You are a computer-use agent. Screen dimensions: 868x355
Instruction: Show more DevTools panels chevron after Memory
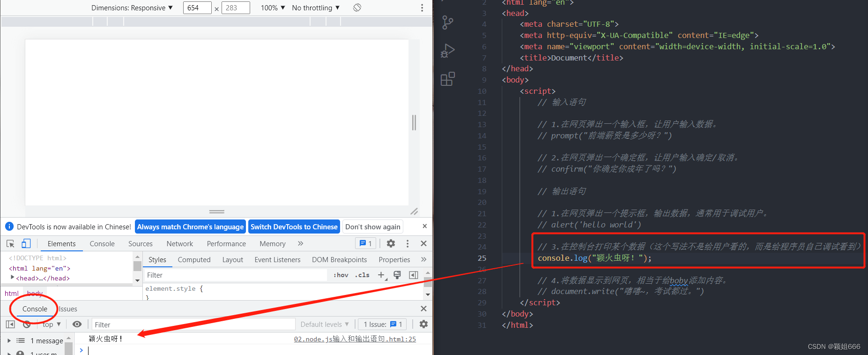(300, 243)
